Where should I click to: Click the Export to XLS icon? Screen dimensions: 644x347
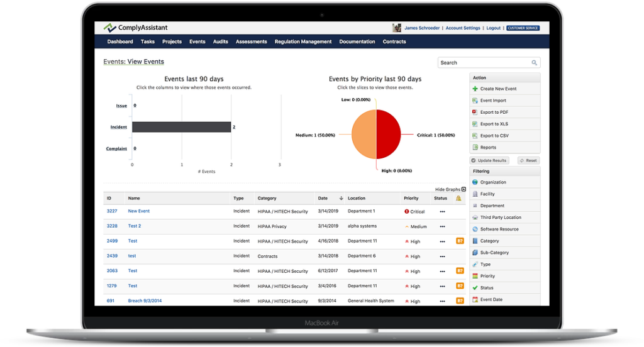[x=475, y=124]
